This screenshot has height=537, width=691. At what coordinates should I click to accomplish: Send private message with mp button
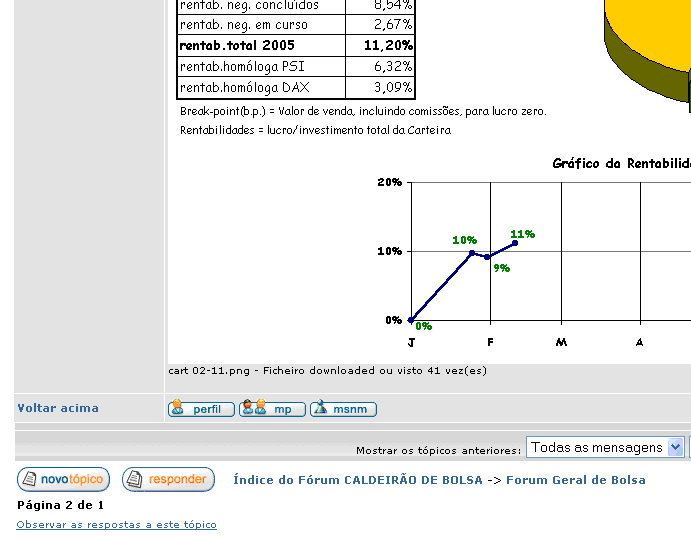pyautogui.click(x=272, y=409)
